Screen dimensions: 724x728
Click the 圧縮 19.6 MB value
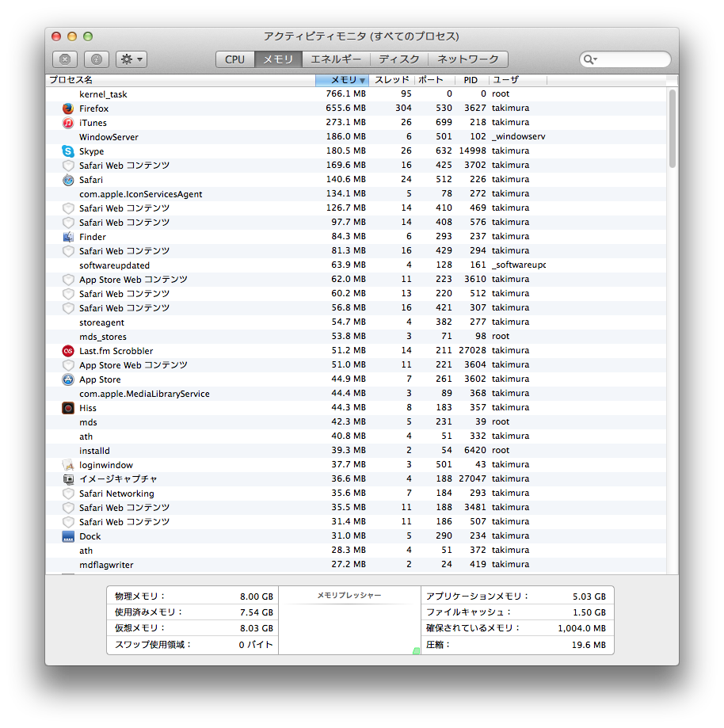tap(589, 645)
